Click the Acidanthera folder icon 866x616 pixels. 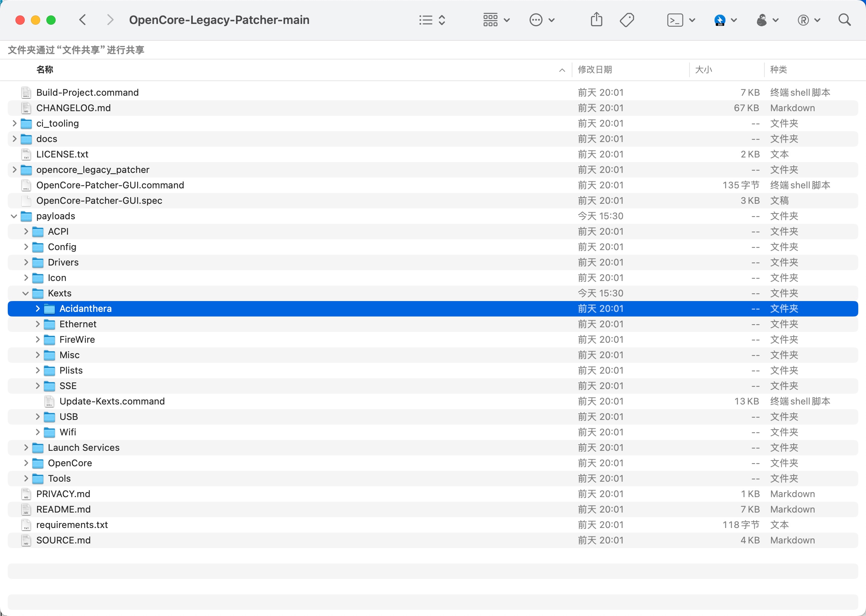(49, 309)
